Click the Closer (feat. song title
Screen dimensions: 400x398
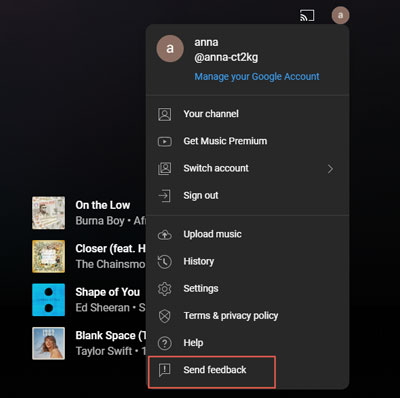[110, 249]
